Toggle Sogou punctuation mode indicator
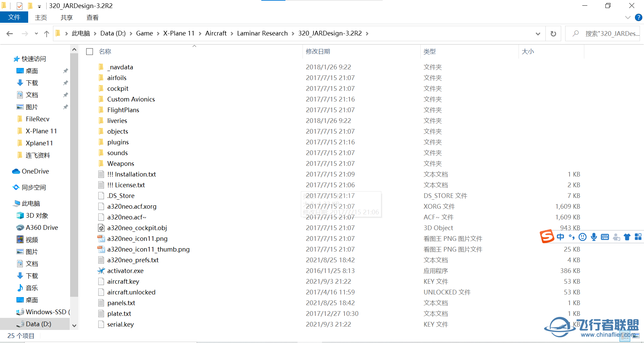This screenshot has height=343, width=644. click(x=572, y=237)
